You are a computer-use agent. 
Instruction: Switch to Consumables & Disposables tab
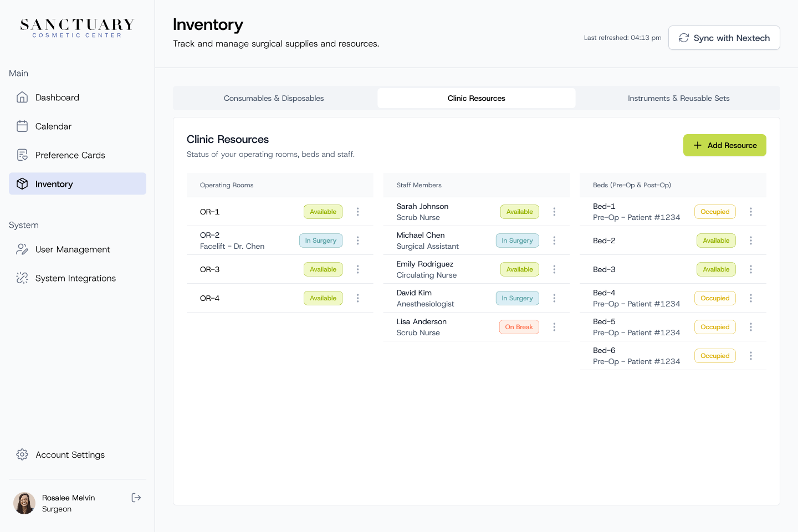click(x=274, y=98)
